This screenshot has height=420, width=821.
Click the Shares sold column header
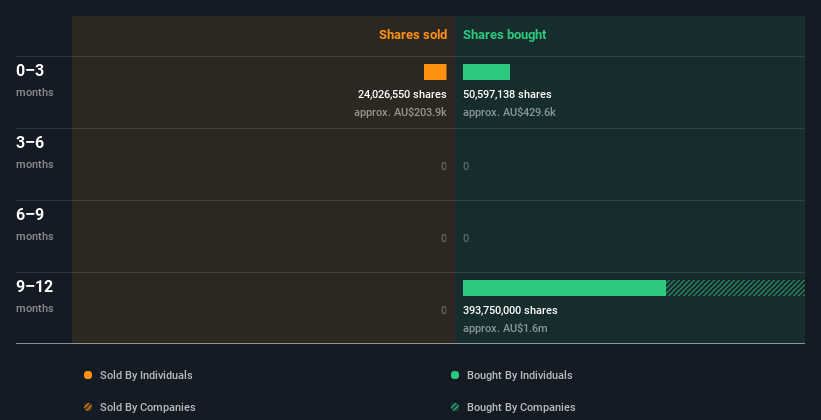[x=413, y=35]
